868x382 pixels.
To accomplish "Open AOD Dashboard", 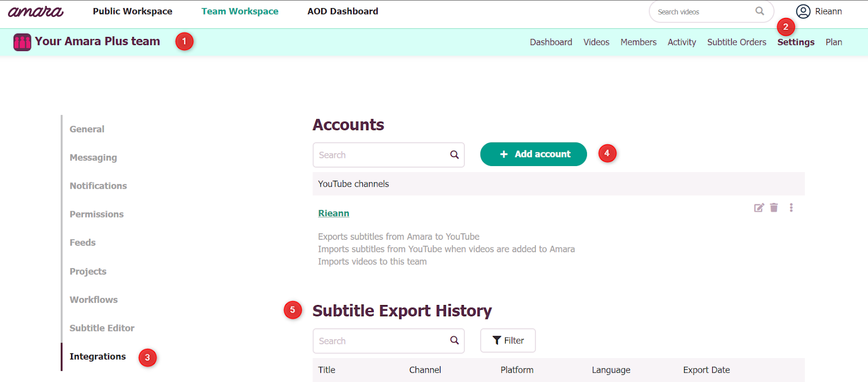I will pyautogui.click(x=343, y=11).
